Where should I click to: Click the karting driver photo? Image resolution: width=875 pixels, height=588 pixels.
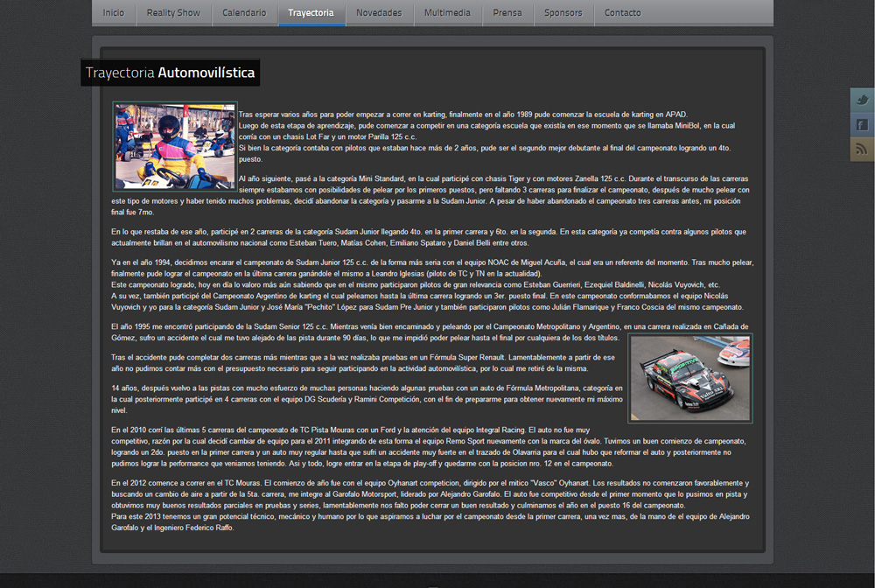tap(174, 146)
